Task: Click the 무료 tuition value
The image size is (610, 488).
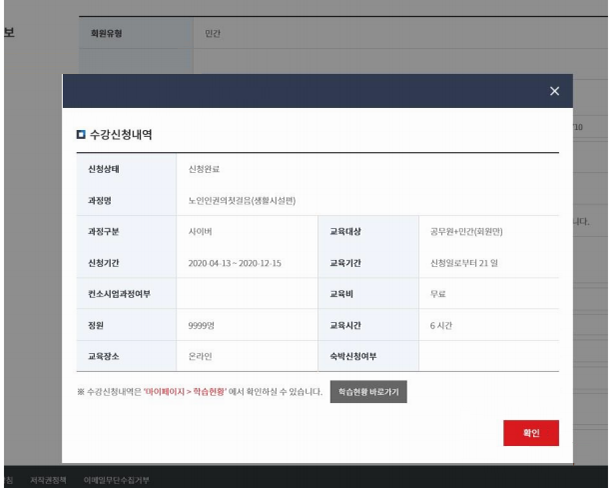Action: [x=438, y=294]
